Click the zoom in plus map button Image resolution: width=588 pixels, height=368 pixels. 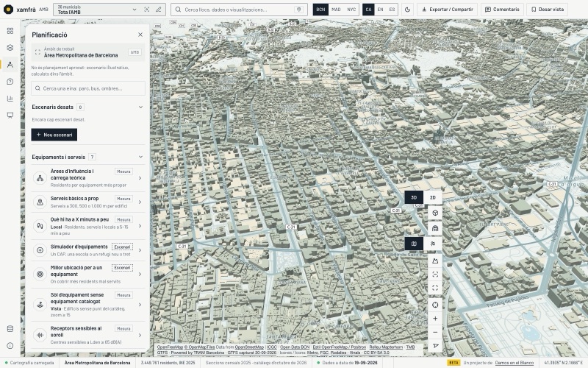(x=435, y=319)
